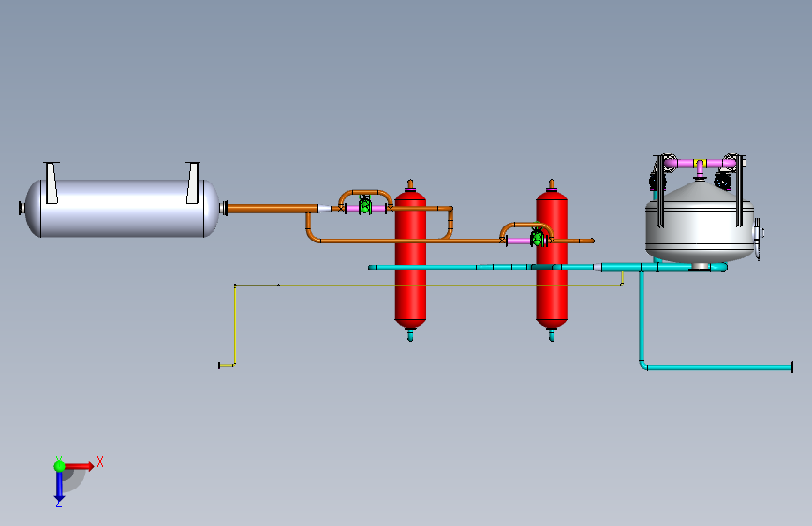This screenshot has width=812, height=526.
Task: Select the left saddle support on gray tank
Action: (x=52, y=183)
